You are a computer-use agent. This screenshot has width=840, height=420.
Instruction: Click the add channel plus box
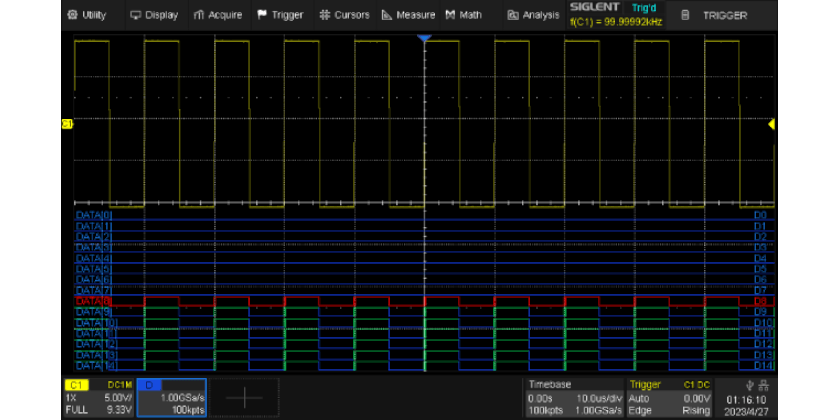coord(244,397)
